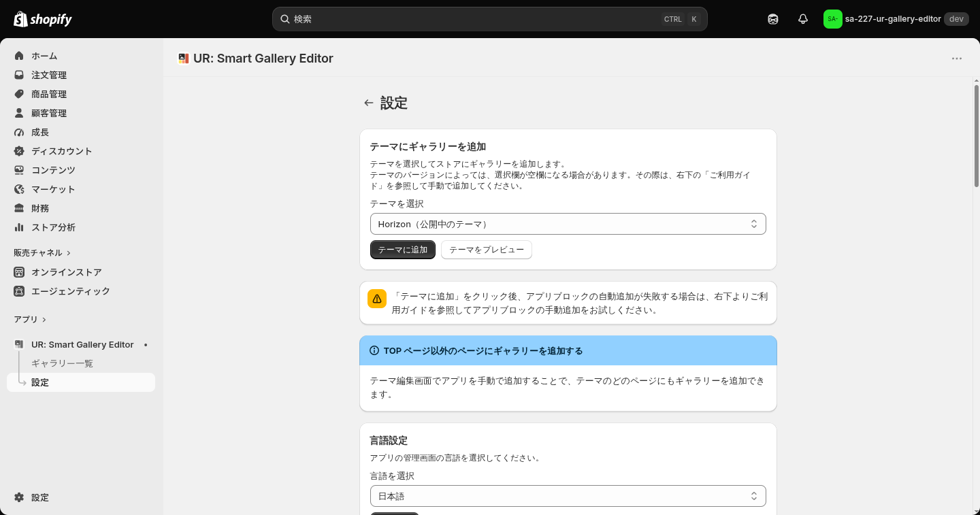Click the テーマを選択 label

pyautogui.click(x=397, y=203)
